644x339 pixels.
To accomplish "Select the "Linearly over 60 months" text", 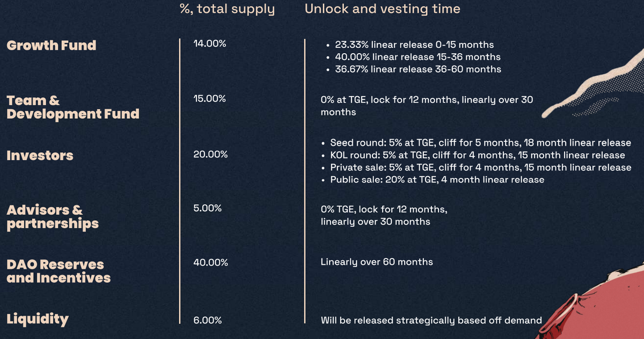I will [x=377, y=262].
